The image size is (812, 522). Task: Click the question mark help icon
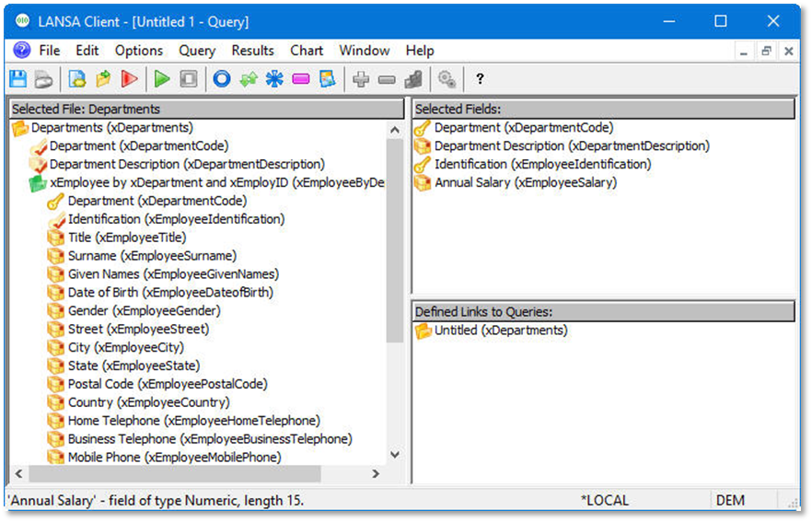[x=480, y=79]
